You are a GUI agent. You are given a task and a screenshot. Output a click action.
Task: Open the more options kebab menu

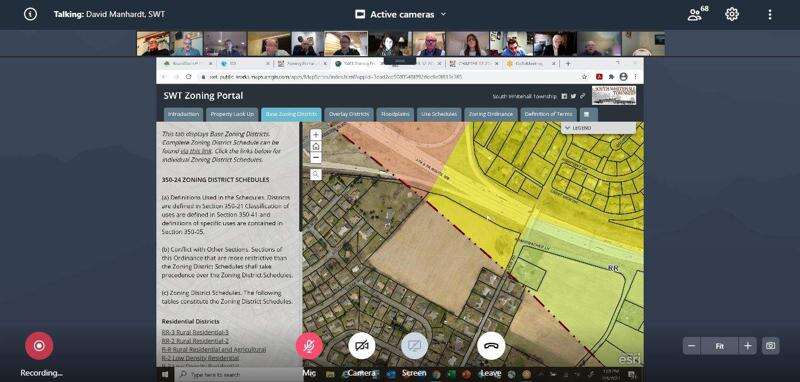770,14
